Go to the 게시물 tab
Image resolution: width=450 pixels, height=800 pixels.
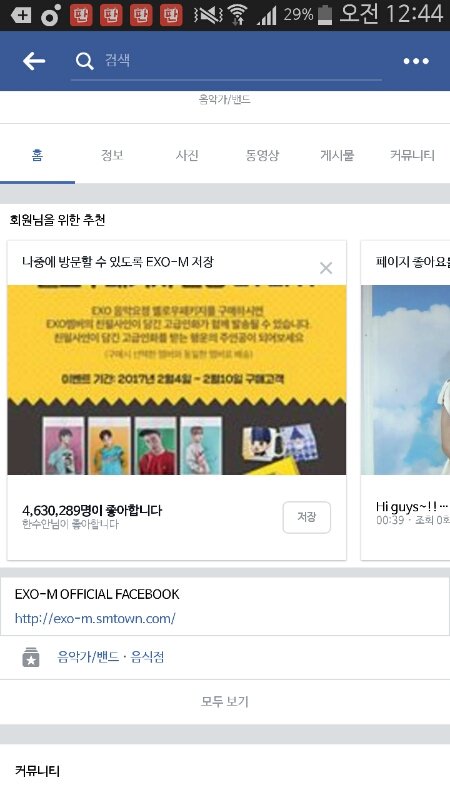pyautogui.click(x=337, y=155)
